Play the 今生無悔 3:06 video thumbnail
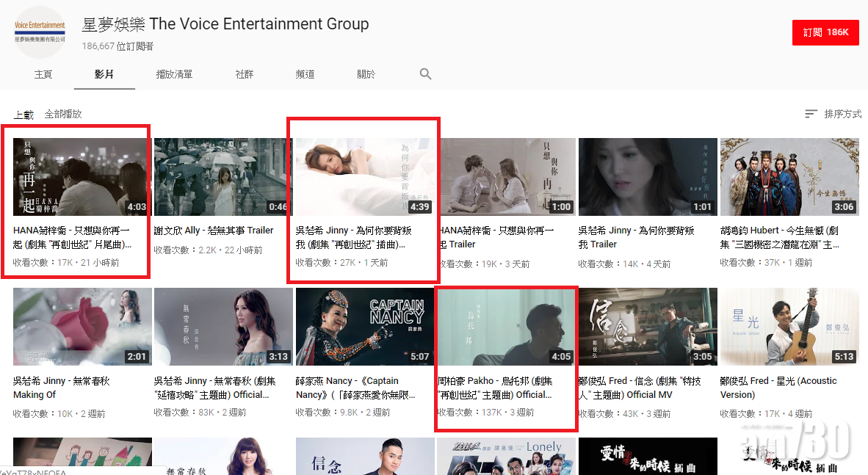Viewport: 868px width, 475px height. tap(789, 177)
